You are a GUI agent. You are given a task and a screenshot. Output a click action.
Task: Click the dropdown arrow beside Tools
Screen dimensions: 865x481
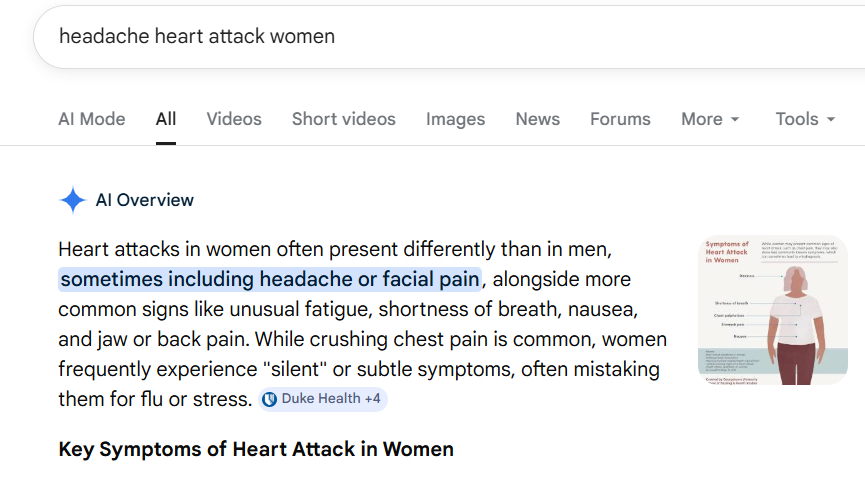click(x=830, y=120)
